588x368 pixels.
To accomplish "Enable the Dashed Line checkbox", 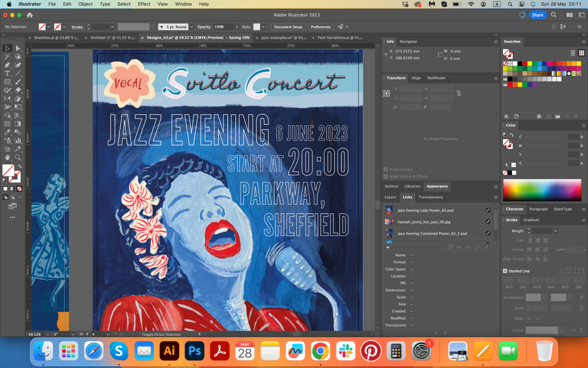I will (x=505, y=271).
